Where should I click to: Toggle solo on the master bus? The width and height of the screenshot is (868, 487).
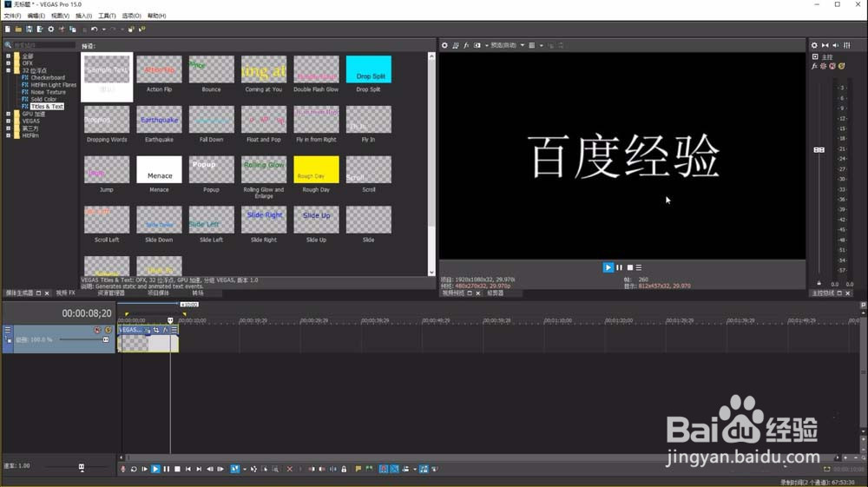pos(841,66)
